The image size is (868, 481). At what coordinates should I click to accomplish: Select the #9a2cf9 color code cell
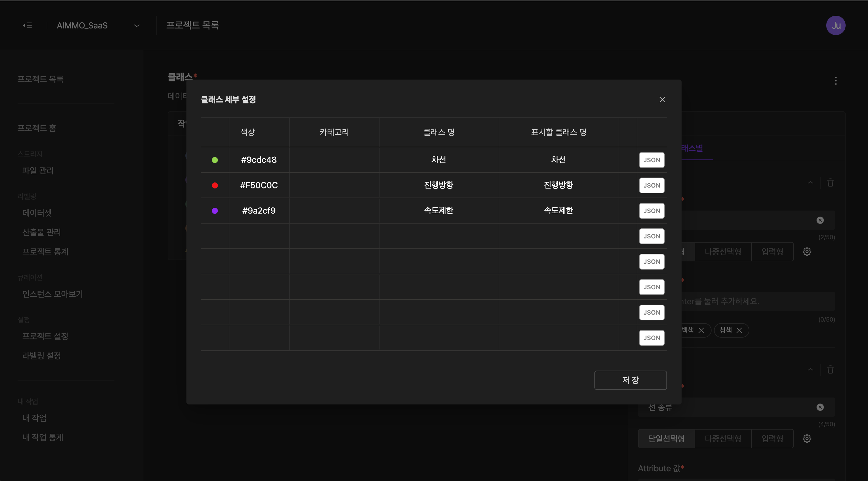[x=259, y=211]
